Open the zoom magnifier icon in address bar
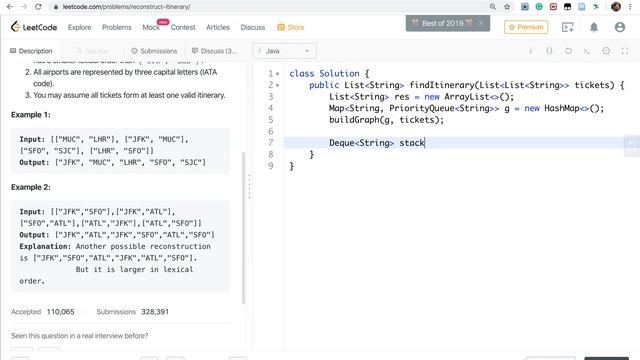This screenshot has width=640, height=360. click(x=493, y=7)
